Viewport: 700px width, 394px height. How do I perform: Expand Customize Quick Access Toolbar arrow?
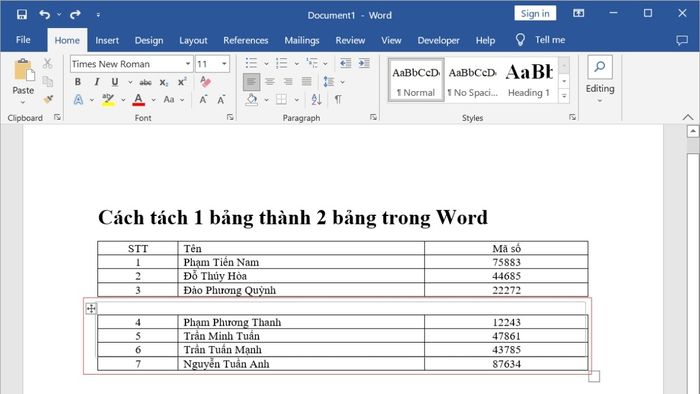point(98,15)
